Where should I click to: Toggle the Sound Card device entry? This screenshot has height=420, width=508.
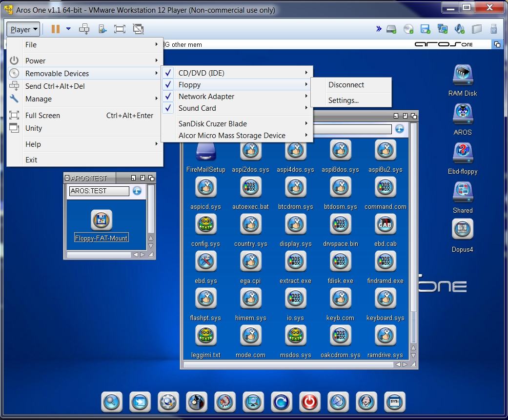coord(197,108)
